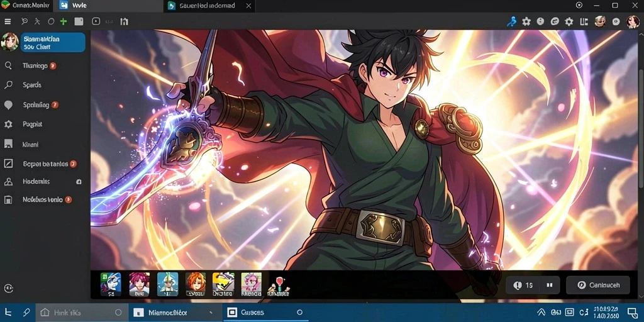Viewport: 644px width, 322px height.
Task: Open the hamburger menu in the toolbar
Action: click(x=8, y=21)
